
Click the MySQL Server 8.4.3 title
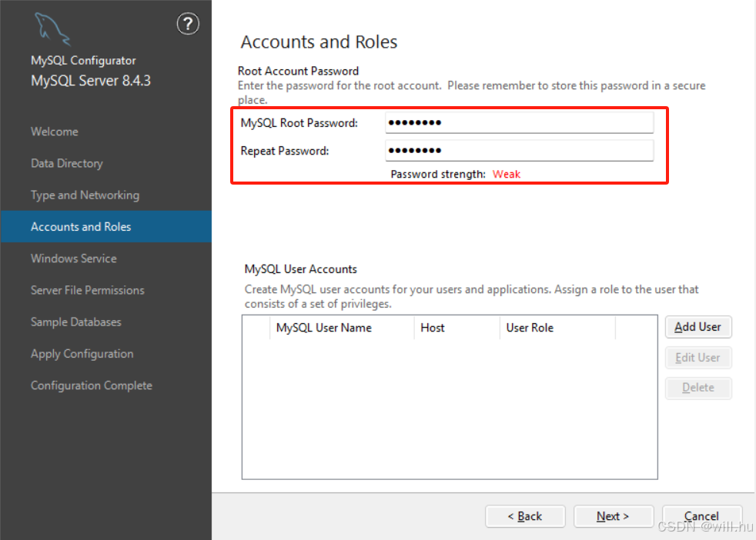point(91,81)
